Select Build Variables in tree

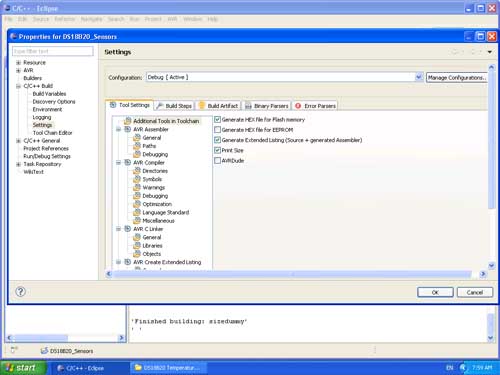[x=49, y=94]
